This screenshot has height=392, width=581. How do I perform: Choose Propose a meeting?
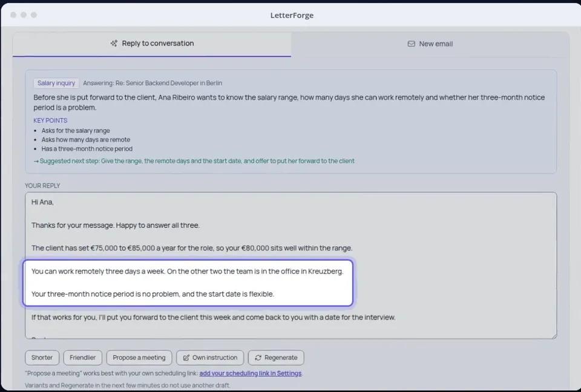(139, 358)
